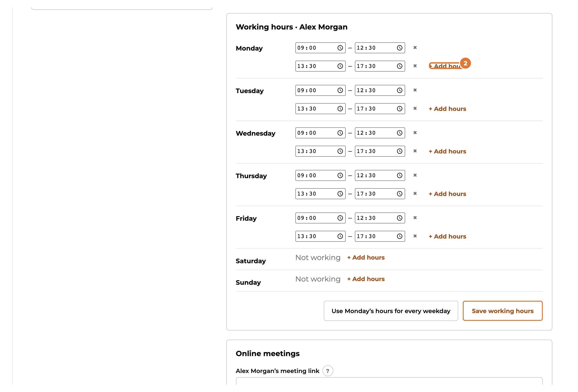Open clock picker for Monday 09:00 start
The width and height of the screenshot is (578, 392).
[x=340, y=48]
